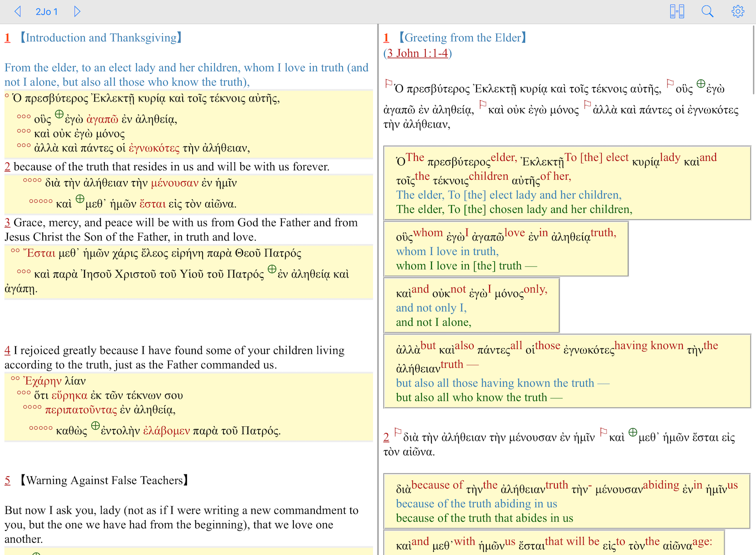Screen dimensions: 756x555
Task: Open verse 2 link in left pane
Action: coord(8,167)
